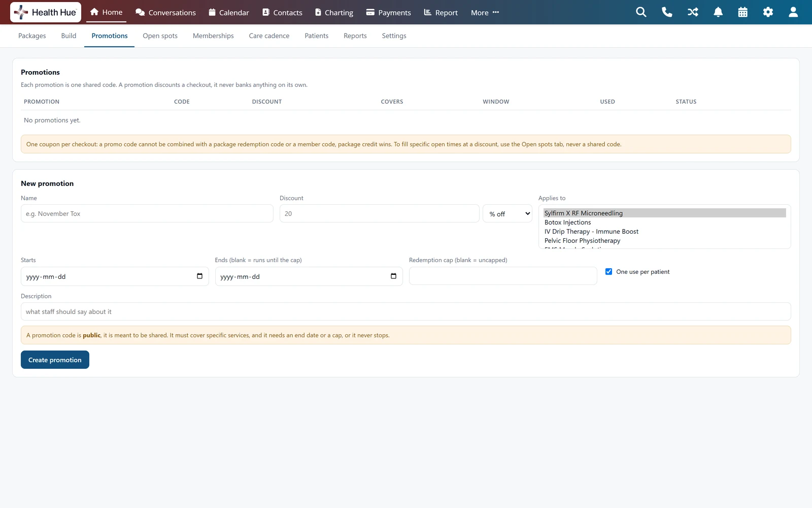Open the settings gear icon
This screenshot has height=508, width=812.
pos(768,12)
